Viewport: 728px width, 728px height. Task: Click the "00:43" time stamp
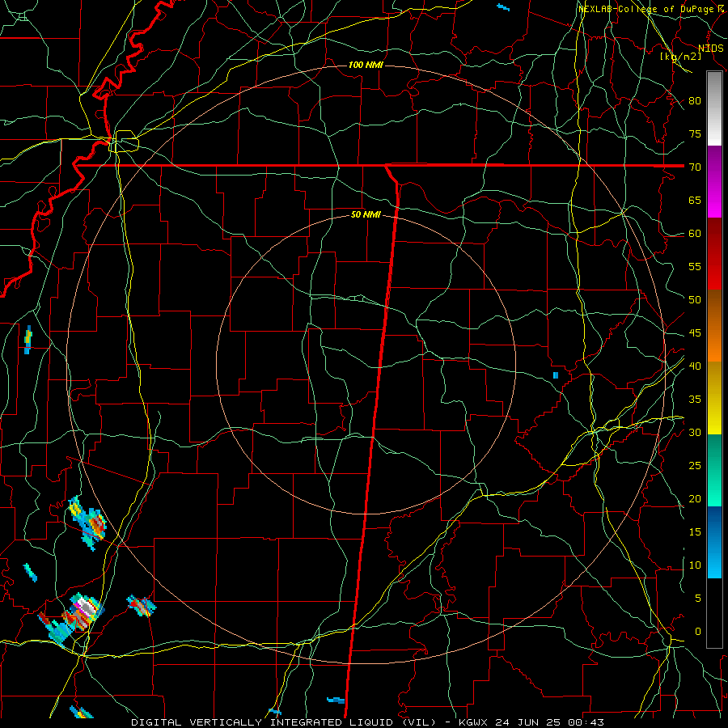point(586,722)
